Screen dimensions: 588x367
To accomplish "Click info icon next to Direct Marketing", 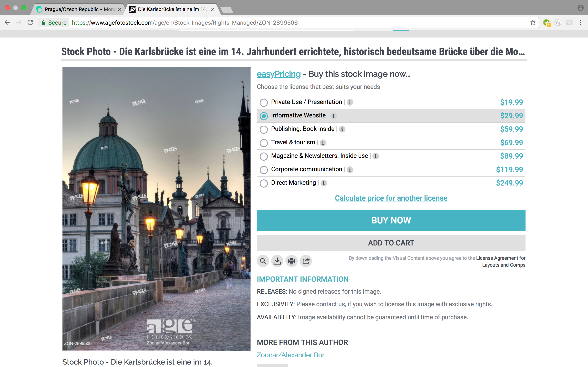I will [323, 183].
